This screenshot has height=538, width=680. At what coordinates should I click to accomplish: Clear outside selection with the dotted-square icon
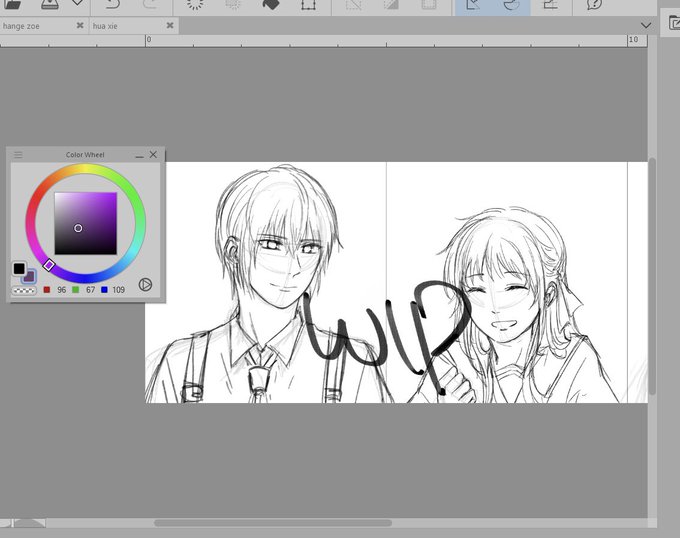click(x=233, y=4)
